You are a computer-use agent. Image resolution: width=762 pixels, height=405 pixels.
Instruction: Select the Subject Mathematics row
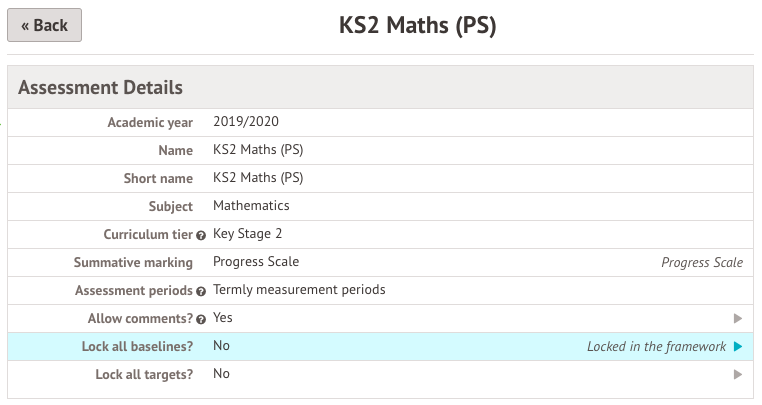pos(251,206)
